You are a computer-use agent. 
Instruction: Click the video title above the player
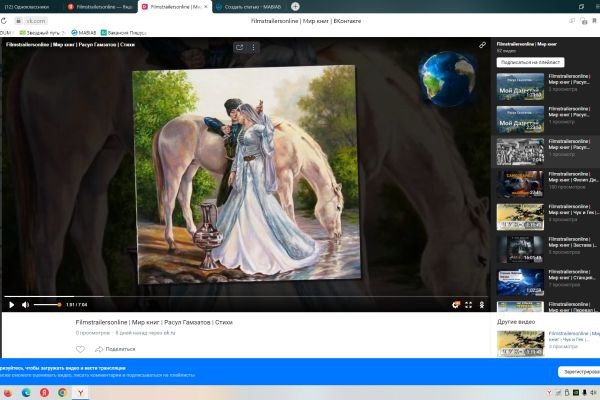pyautogui.click(x=70, y=45)
